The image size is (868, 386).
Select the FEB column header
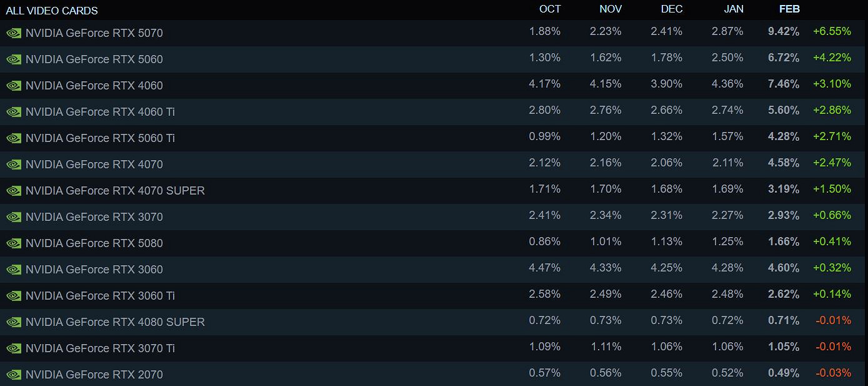click(x=789, y=9)
